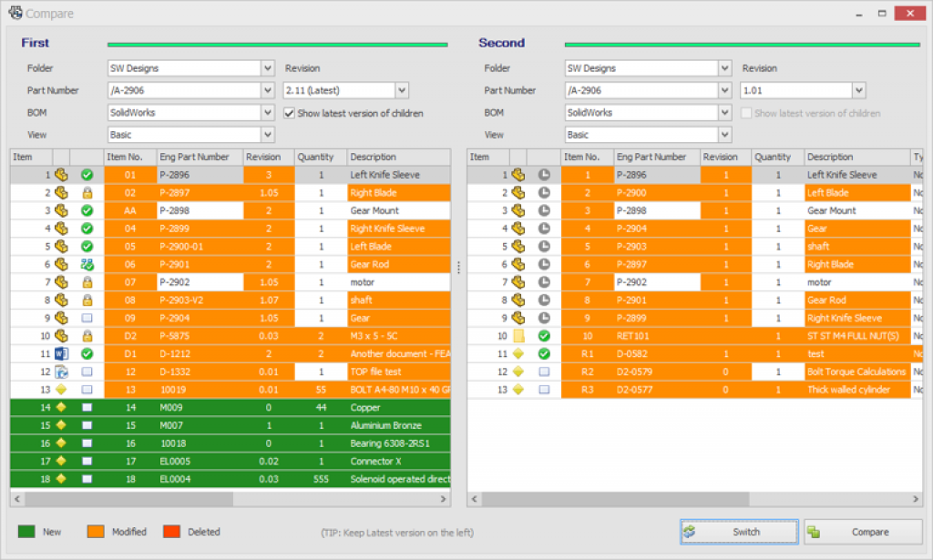This screenshot has width=933, height=560.
Task: Click the Quantity column header in Second list
Action: 774,157
